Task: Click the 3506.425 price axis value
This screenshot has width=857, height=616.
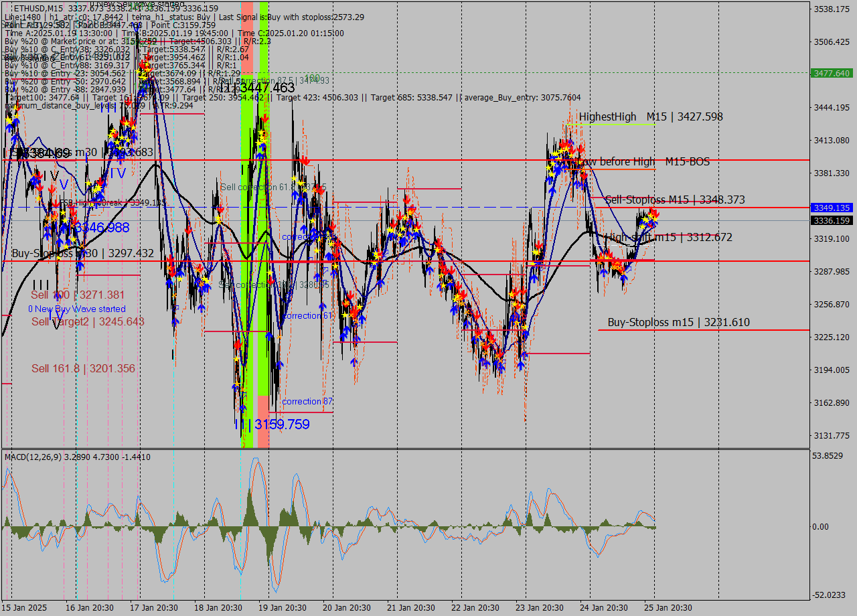Action: point(831,42)
